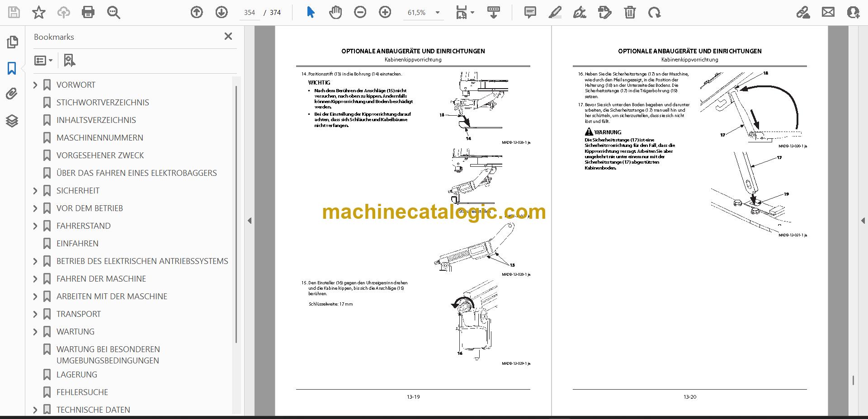
Task: Toggle the Page Thumbnails panel
Action: coord(12,42)
